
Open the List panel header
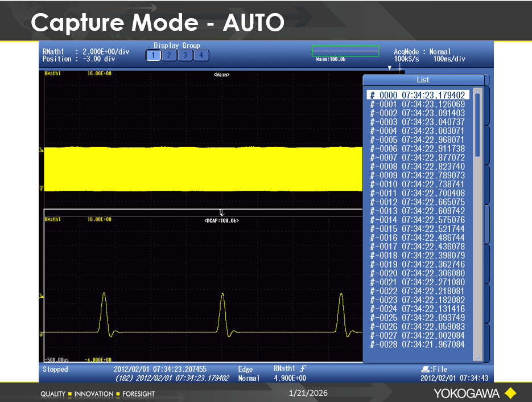click(x=423, y=80)
